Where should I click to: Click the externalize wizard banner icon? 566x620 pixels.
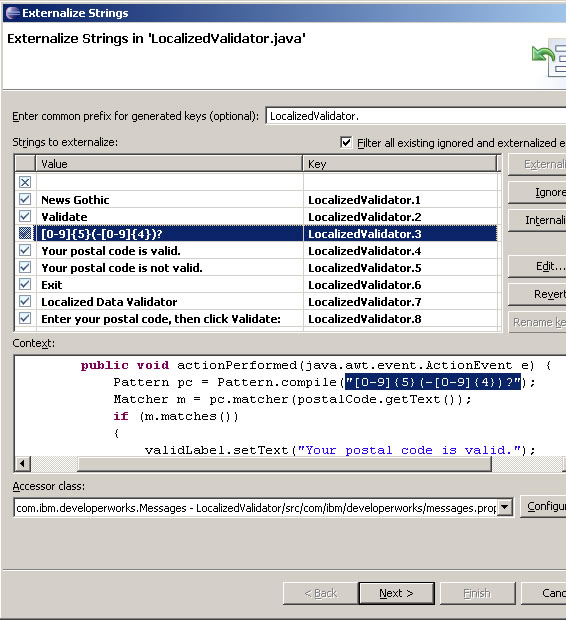pos(549,60)
